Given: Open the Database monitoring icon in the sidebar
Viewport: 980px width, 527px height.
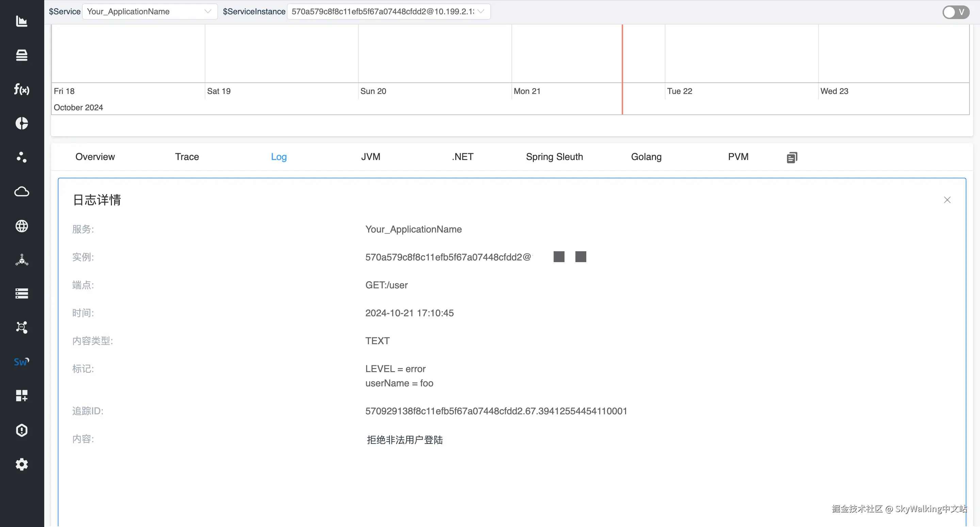Looking at the screenshot, I should point(22,55).
